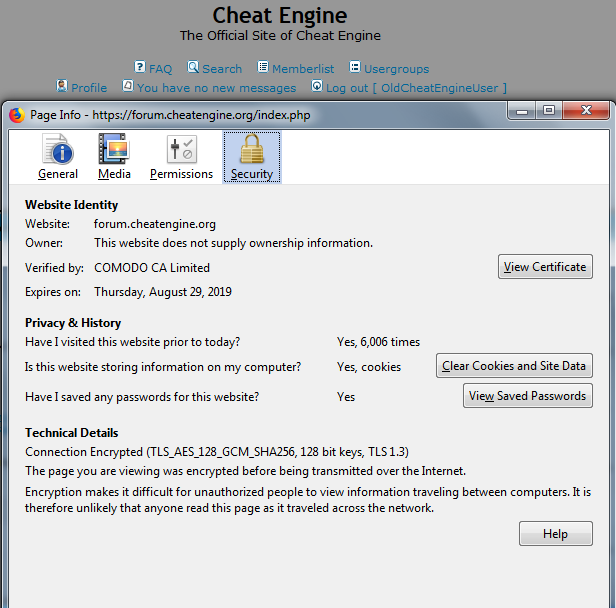Click the Search magnifier icon on forum

point(193,67)
